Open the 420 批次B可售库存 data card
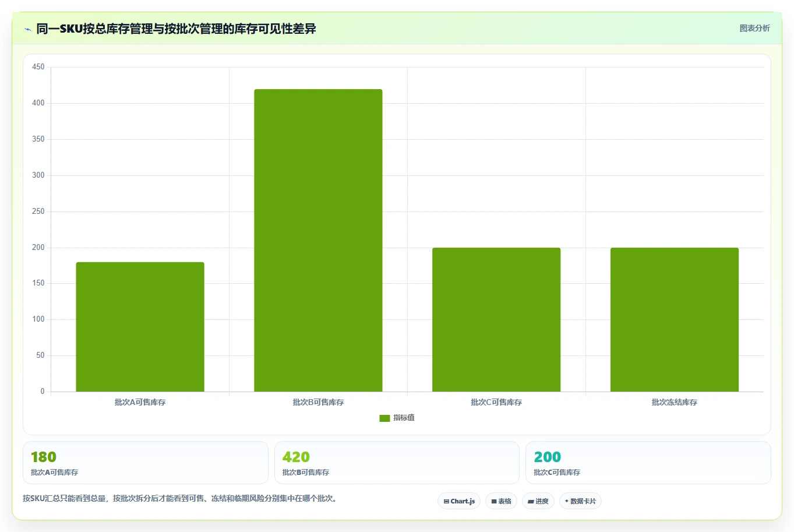This screenshot has width=794, height=532. coord(397,463)
